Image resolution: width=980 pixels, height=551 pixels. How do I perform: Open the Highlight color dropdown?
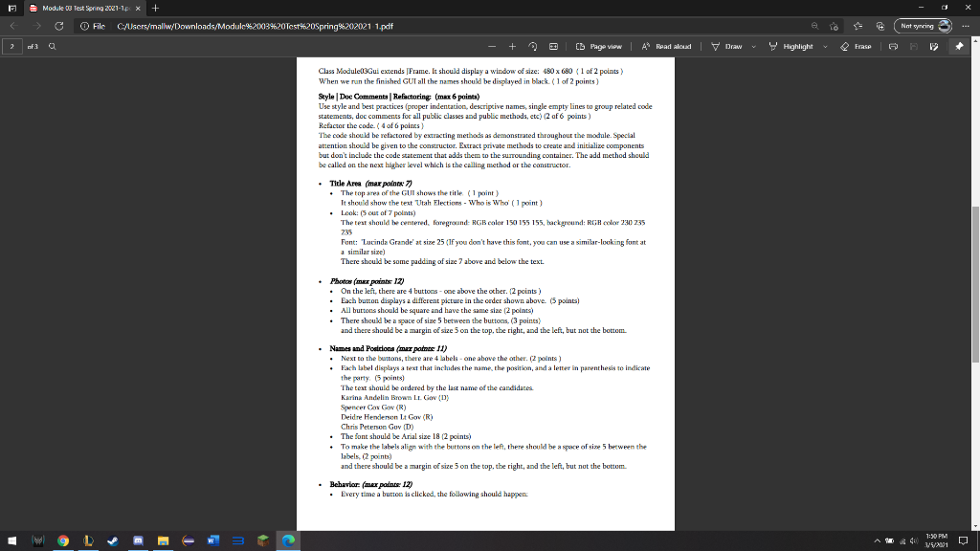(x=825, y=46)
